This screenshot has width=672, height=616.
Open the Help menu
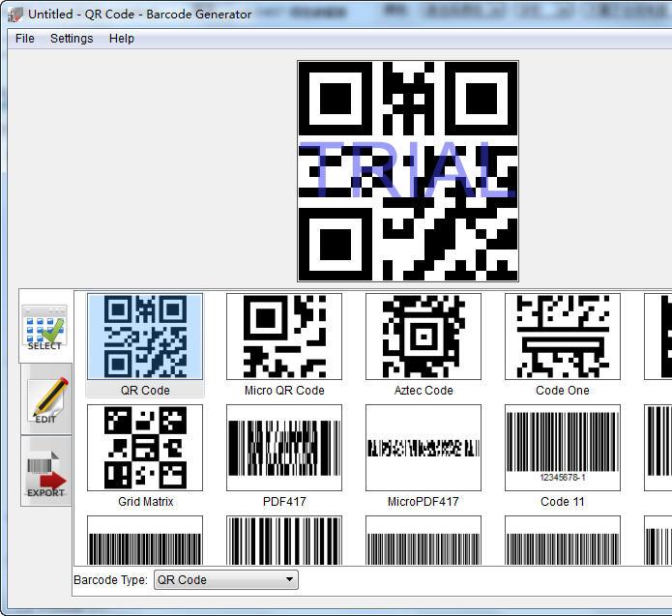tap(121, 39)
